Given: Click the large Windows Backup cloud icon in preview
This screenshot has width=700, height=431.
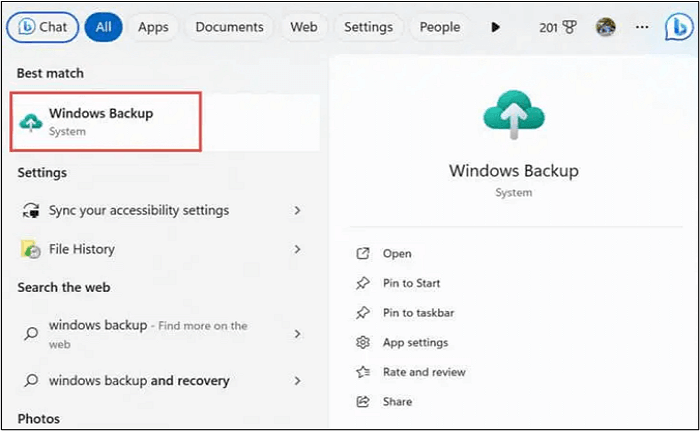Looking at the screenshot, I should pyautogui.click(x=514, y=114).
